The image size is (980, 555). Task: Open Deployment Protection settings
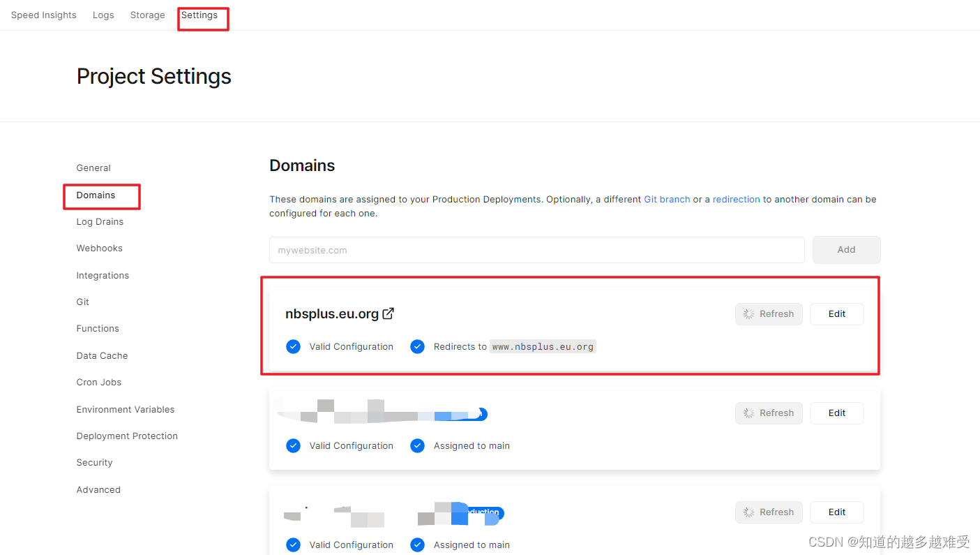point(127,436)
